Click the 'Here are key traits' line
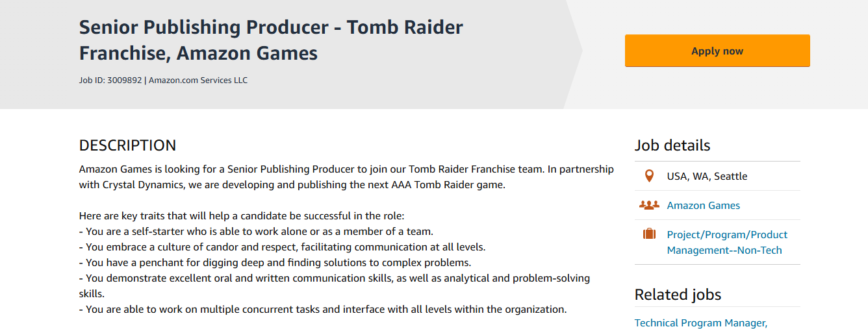The width and height of the screenshot is (868, 329). [242, 215]
